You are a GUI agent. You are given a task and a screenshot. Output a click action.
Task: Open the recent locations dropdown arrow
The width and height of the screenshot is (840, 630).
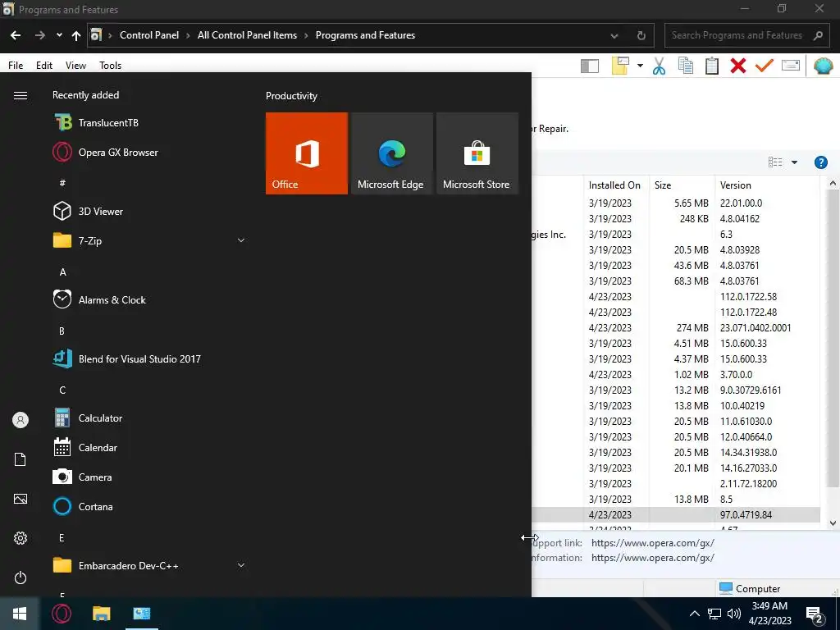click(x=59, y=35)
